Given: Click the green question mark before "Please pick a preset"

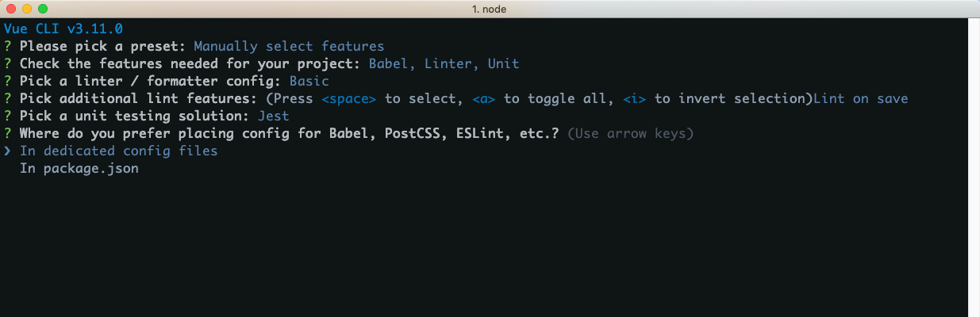Looking at the screenshot, I should point(7,46).
